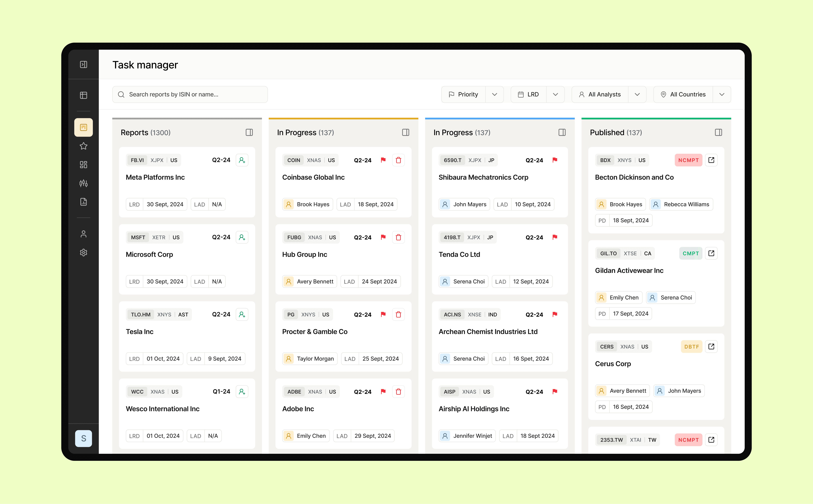
Task: Click John Mayers on Shibaura card
Action: tap(464, 204)
